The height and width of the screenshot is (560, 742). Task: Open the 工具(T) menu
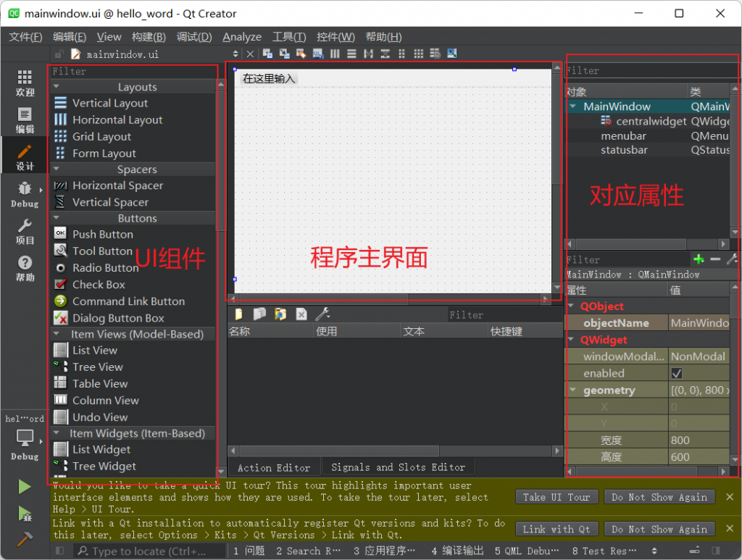click(x=289, y=37)
